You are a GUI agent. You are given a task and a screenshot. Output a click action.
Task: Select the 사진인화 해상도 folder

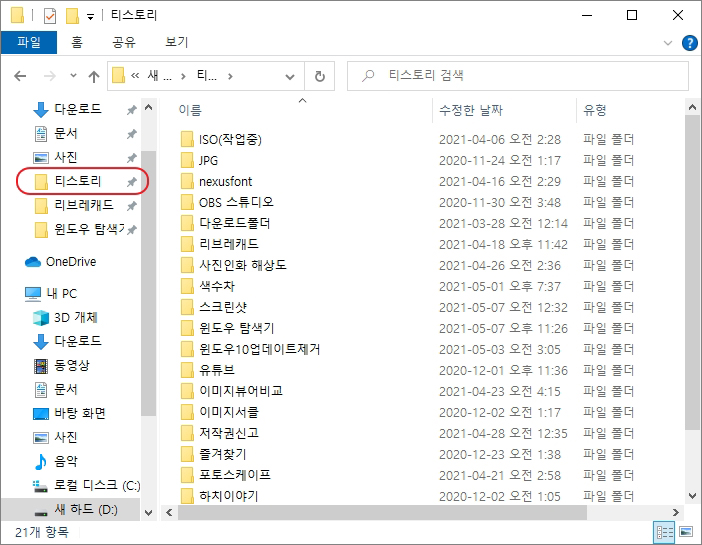coord(242,265)
